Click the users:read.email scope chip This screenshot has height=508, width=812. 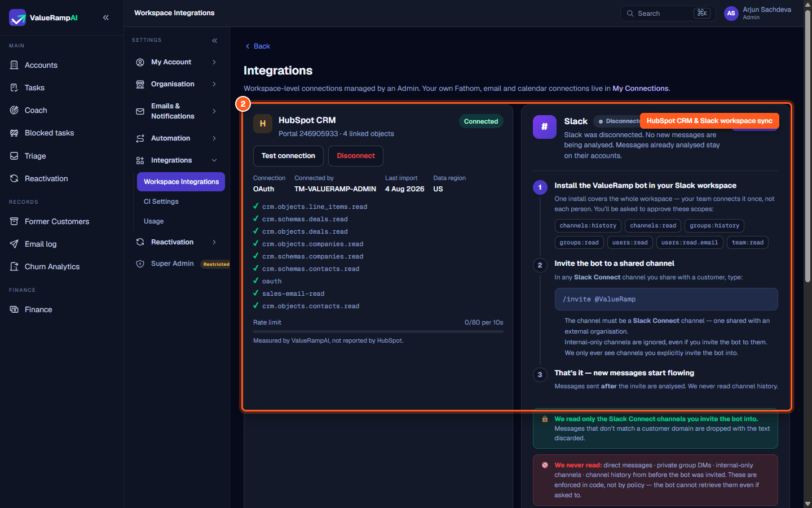pos(690,243)
